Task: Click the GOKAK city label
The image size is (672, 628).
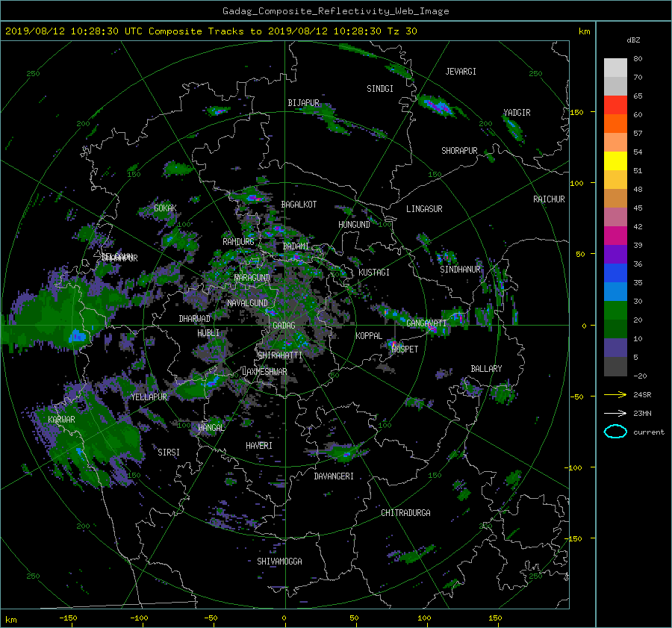Action: pyautogui.click(x=166, y=208)
